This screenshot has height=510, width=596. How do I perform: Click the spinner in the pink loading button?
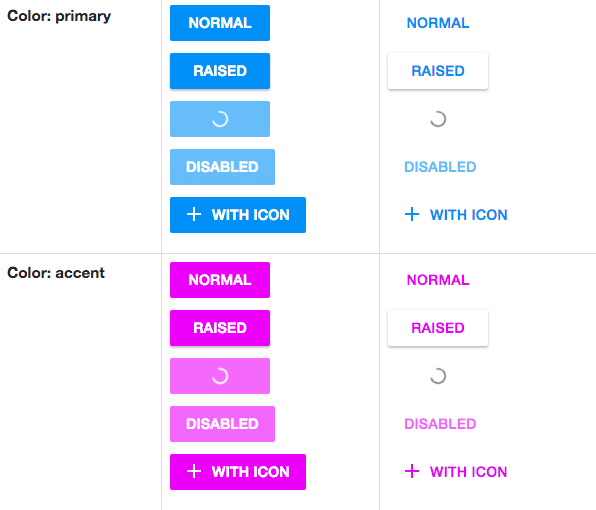(220, 376)
